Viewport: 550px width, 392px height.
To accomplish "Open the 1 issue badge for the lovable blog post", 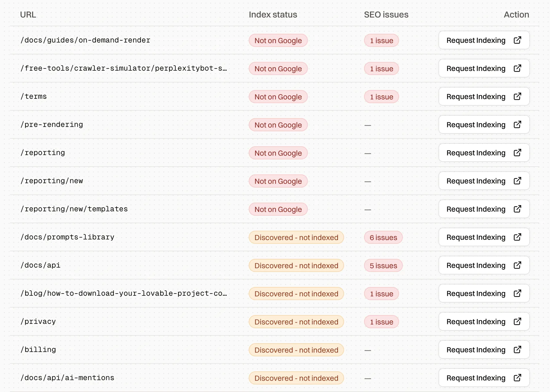I will coord(382,294).
